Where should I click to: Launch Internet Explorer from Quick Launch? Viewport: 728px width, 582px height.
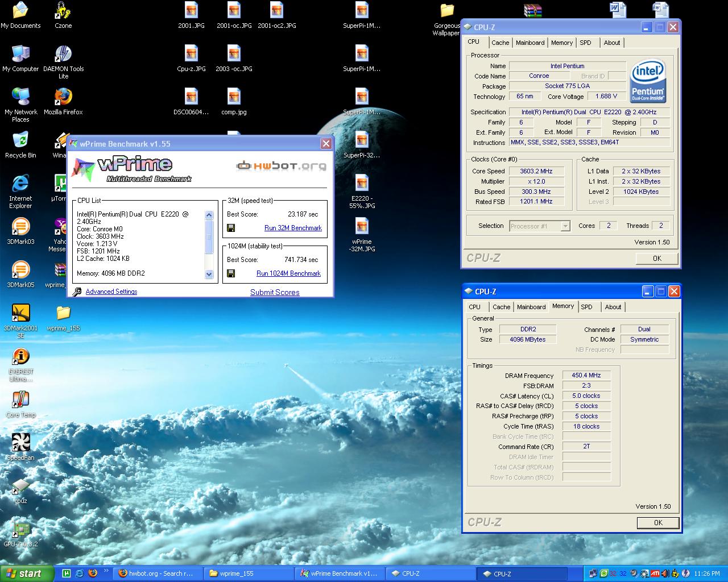tap(79, 573)
